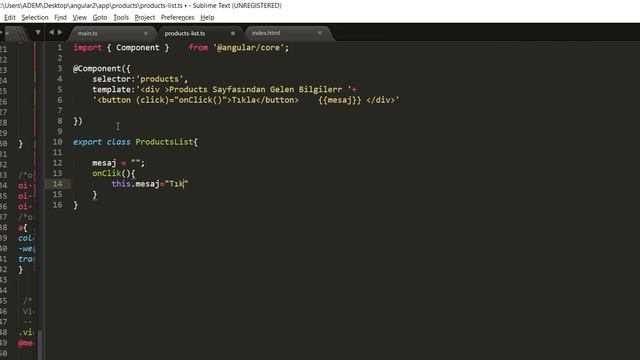Click the 'from' keyword on line 1
Viewport: 640px width, 360px height.
tap(198, 48)
